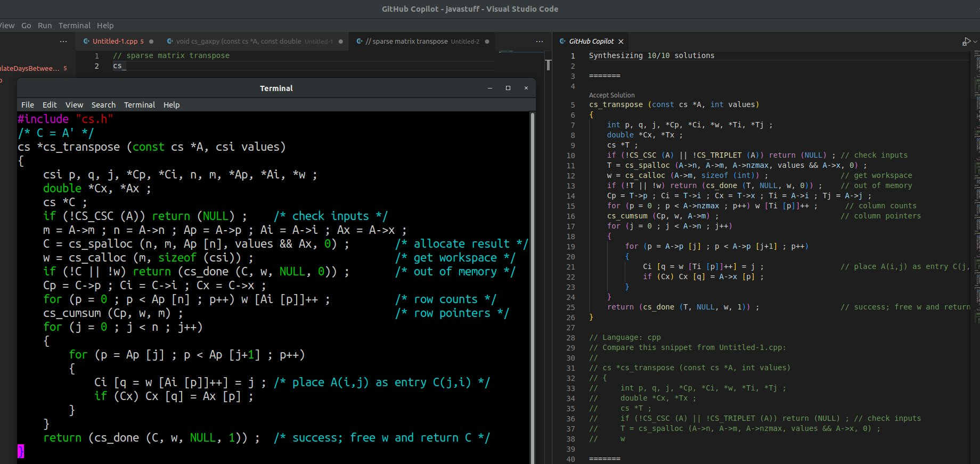Click the Accept Solution link
980x464 pixels.
click(x=611, y=95)
